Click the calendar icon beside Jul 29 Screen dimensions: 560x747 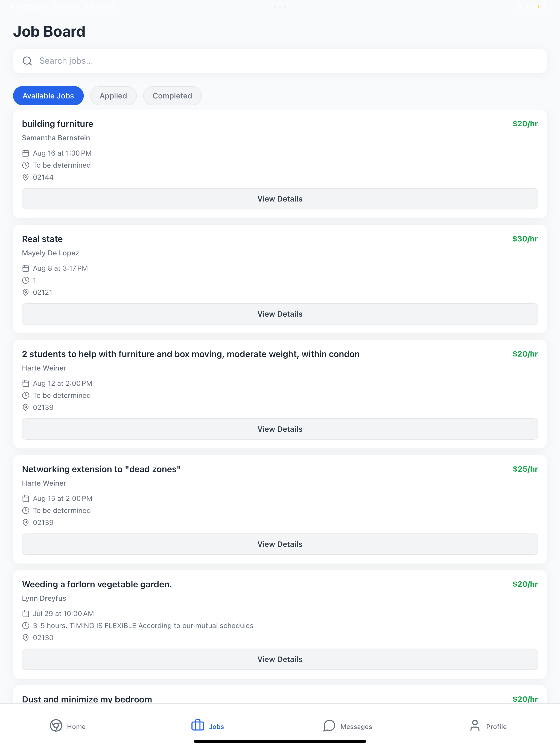[x=26, y=614]
